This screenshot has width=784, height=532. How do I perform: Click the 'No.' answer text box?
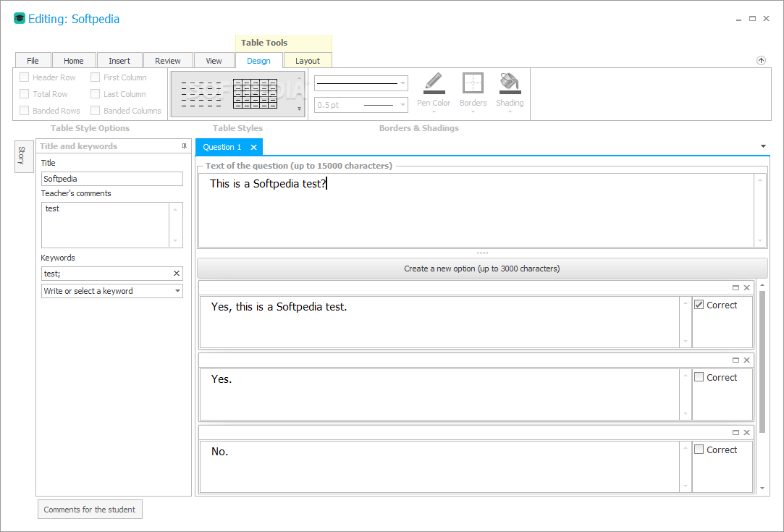point(439,467)
